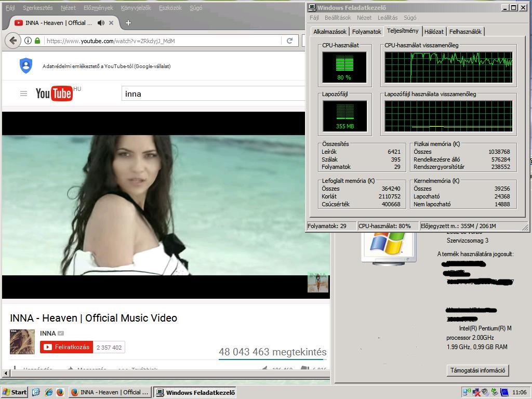
Task: Click the green padlock security icon
Action: pyautogui.click(x=37, y=41)
